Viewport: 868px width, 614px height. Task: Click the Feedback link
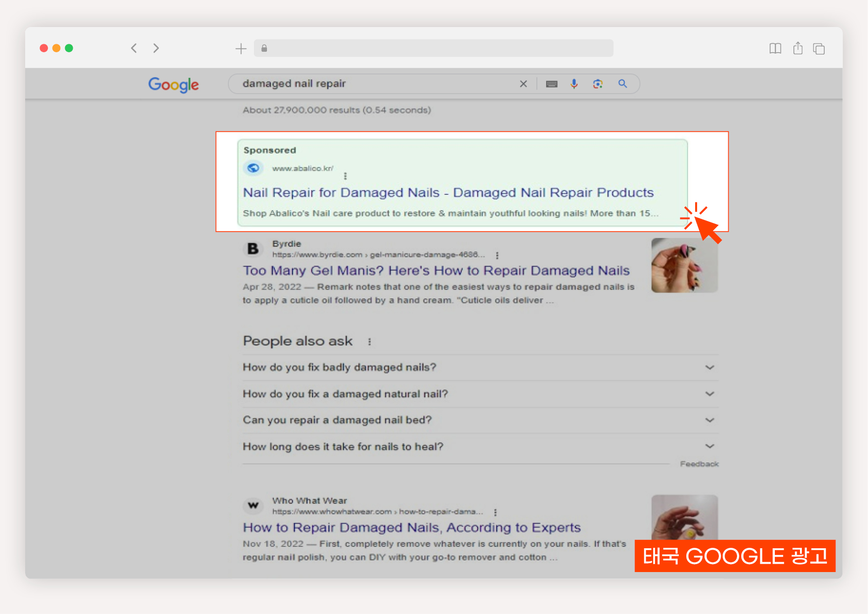click(699, 464)
